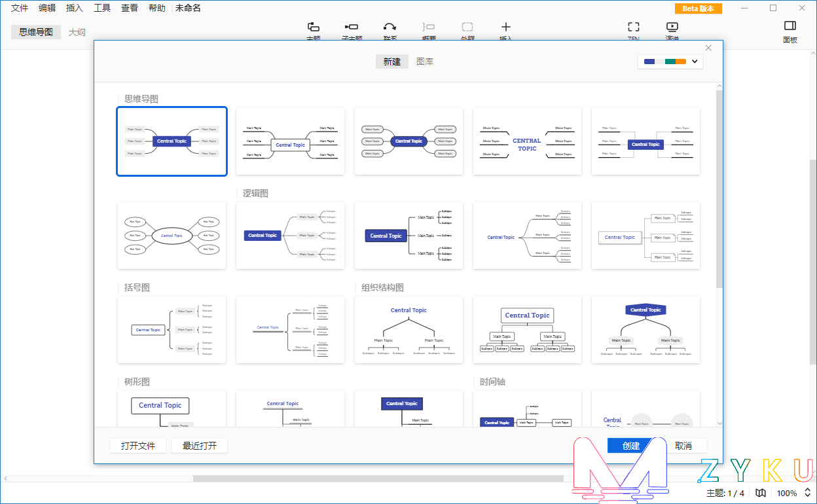This screenshot has width=817, height=504.
Task: Open the 帮助 menu
Action: tap(157, 8)
